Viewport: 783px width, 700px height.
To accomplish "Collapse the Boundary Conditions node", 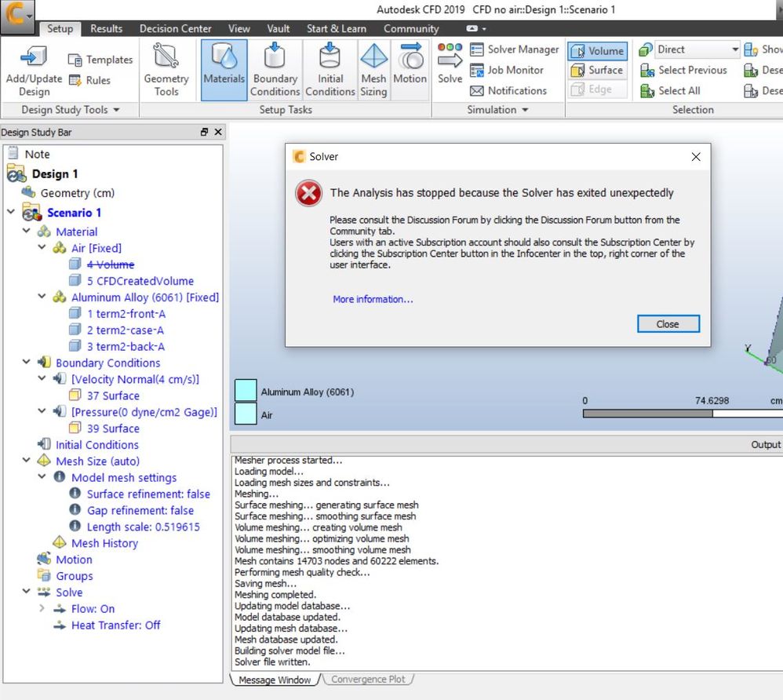I will 27,362.
